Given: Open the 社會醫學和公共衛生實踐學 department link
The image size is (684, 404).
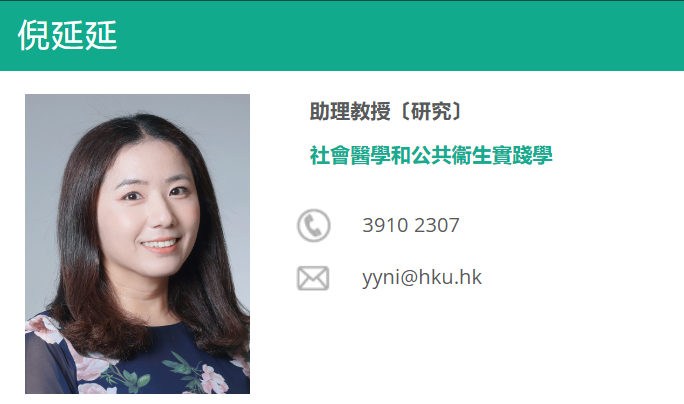Looking at the screenshot, I should (x=431, y=155).
